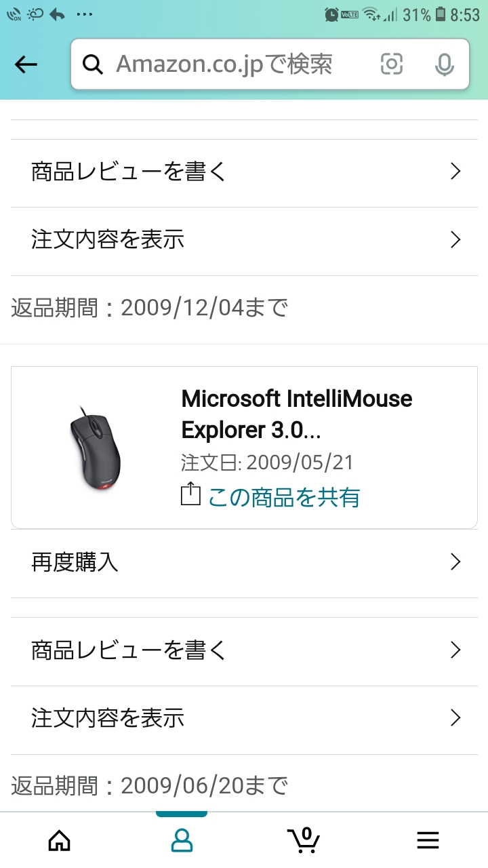488x868 pixels.
Task: Switch to the cart tab at bottom
Action: [x=305, y=840]
